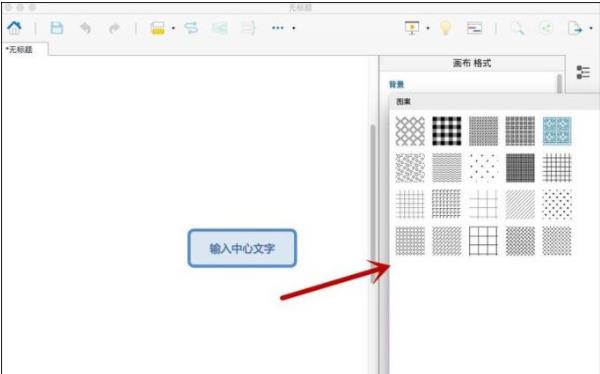This screenshot has height=374, width=600.
Task: Expand the dropdown next to the three dots
Action: [293, 28]
